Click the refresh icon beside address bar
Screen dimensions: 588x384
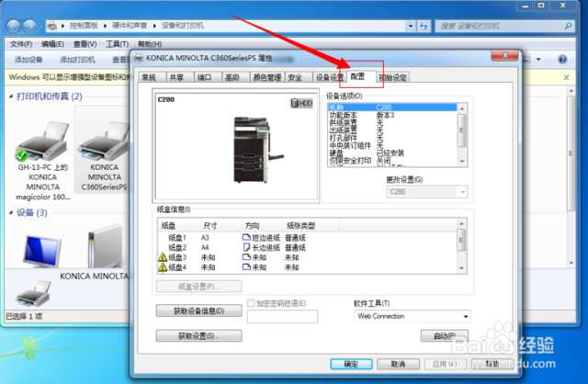pyautogui.click(x=424, y=26)
